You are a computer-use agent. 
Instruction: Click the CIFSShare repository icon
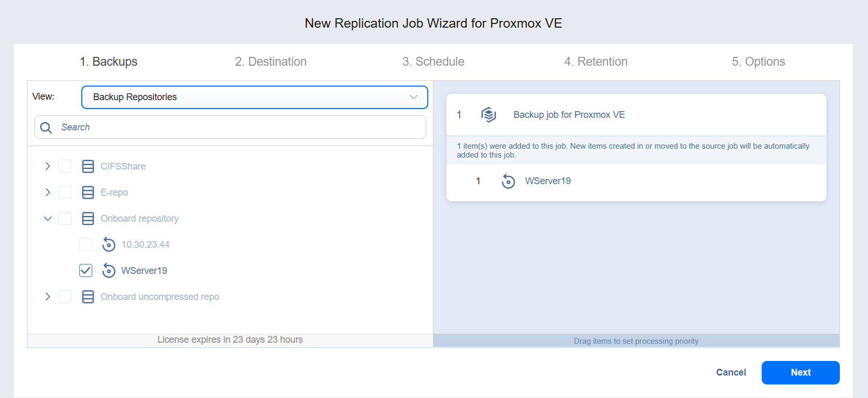pos(88,166)
